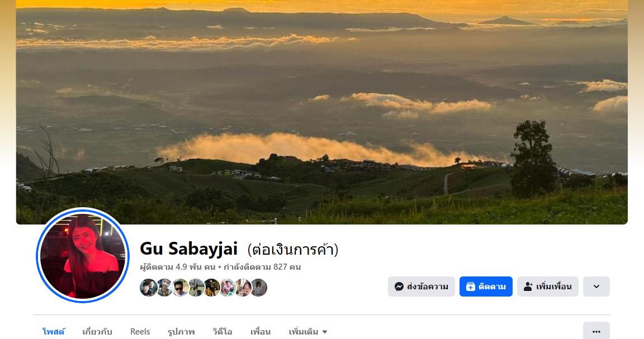Image resolution: width=644 pixels, height=339 pixels.
Task: Expand the chevron dropdown beside Add friend
Action: pos(596,287)
